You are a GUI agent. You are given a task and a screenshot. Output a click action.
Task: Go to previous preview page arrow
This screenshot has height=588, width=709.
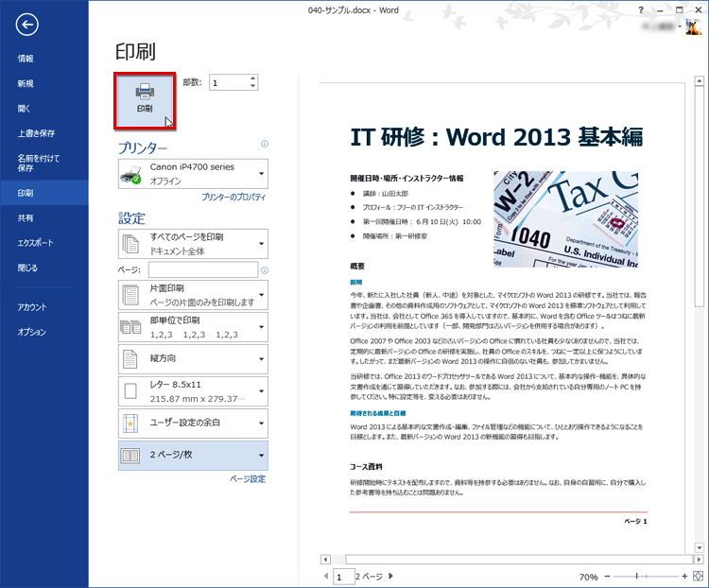coord(326,576)
